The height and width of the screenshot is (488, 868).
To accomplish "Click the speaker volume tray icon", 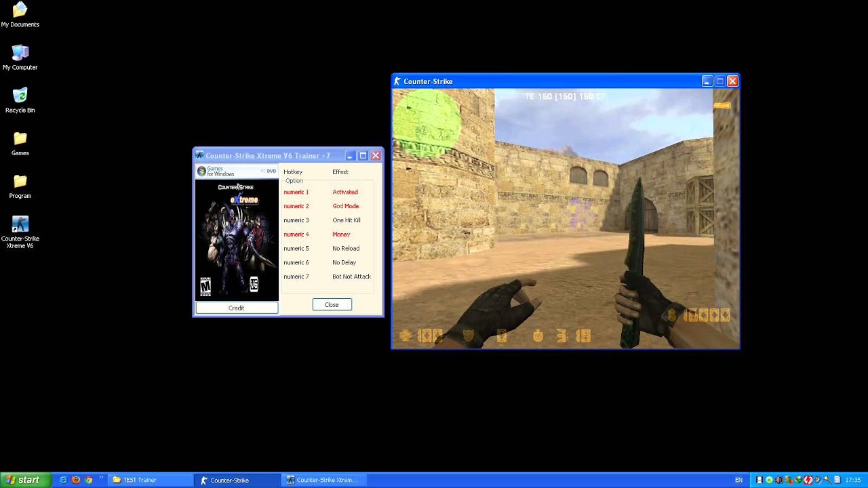I will click(x=778, y=480).
